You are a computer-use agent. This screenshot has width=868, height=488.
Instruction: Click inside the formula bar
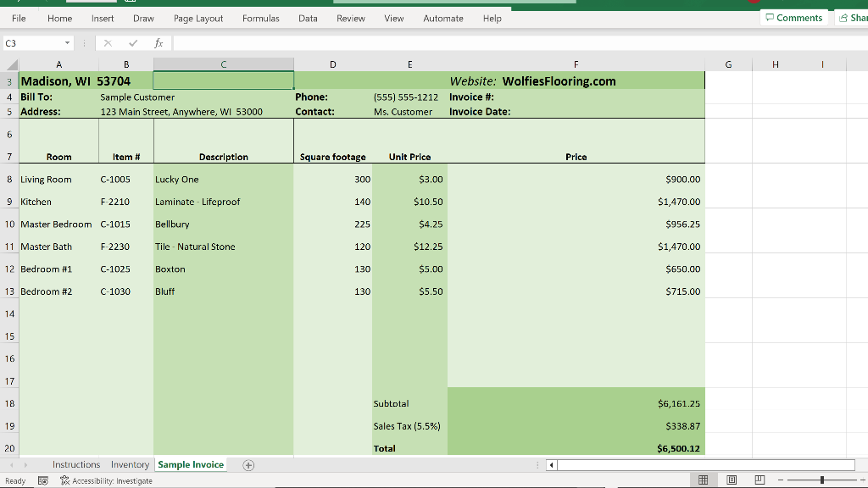pos(520,43)
